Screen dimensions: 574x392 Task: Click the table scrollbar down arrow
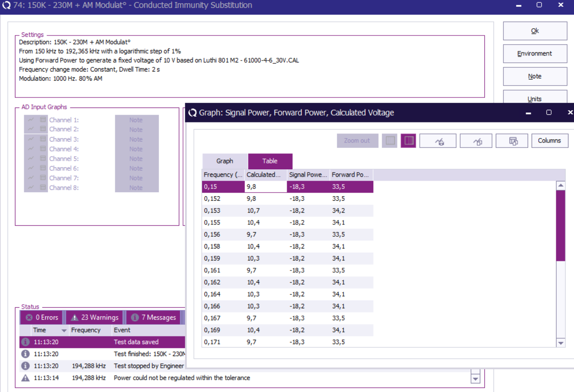click(x=561, y=343)
